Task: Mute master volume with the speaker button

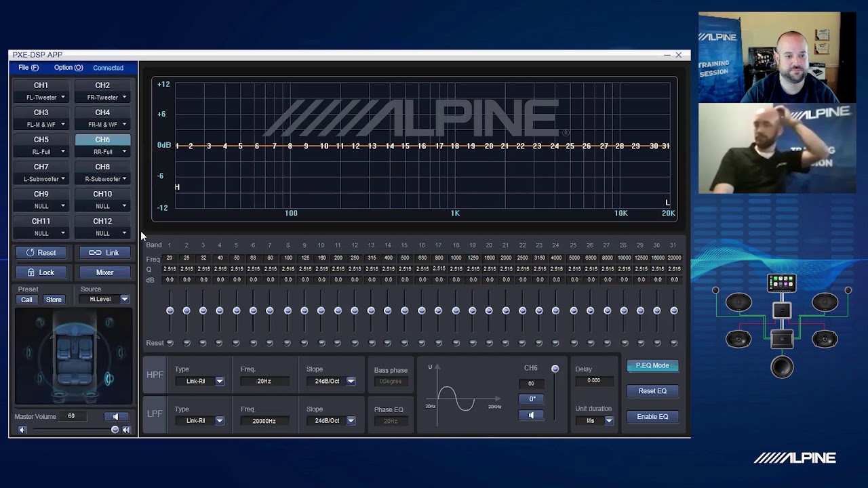Action: point(115,416)
